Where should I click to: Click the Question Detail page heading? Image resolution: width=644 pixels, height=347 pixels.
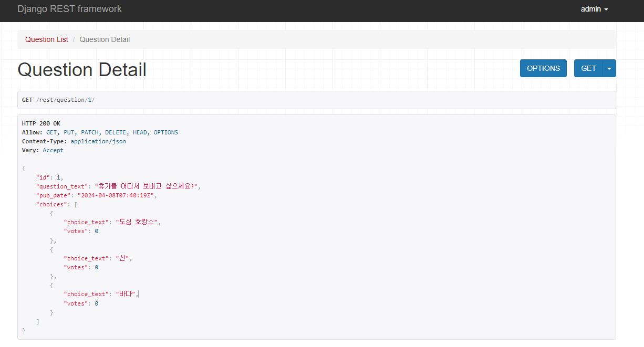[82, 70]
